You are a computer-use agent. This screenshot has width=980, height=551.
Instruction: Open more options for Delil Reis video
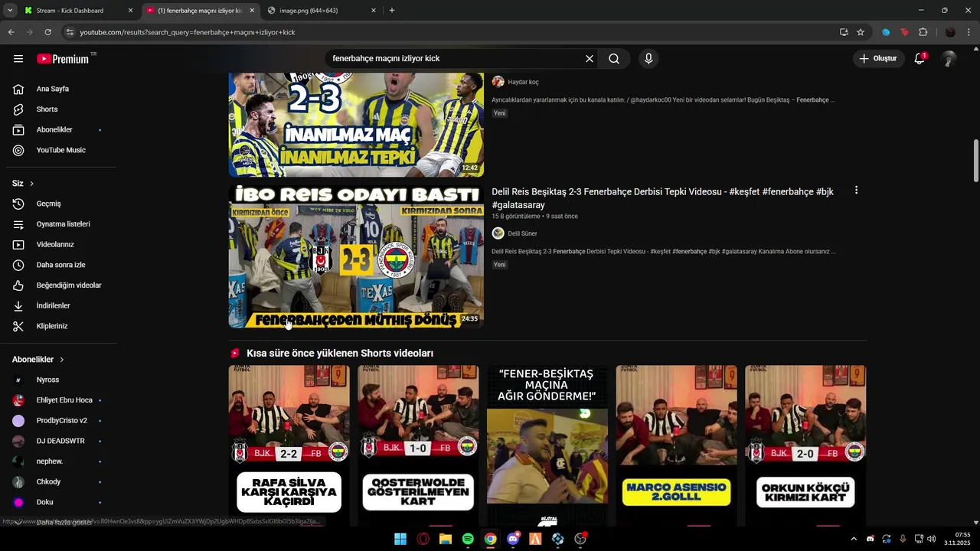point(856,191)
